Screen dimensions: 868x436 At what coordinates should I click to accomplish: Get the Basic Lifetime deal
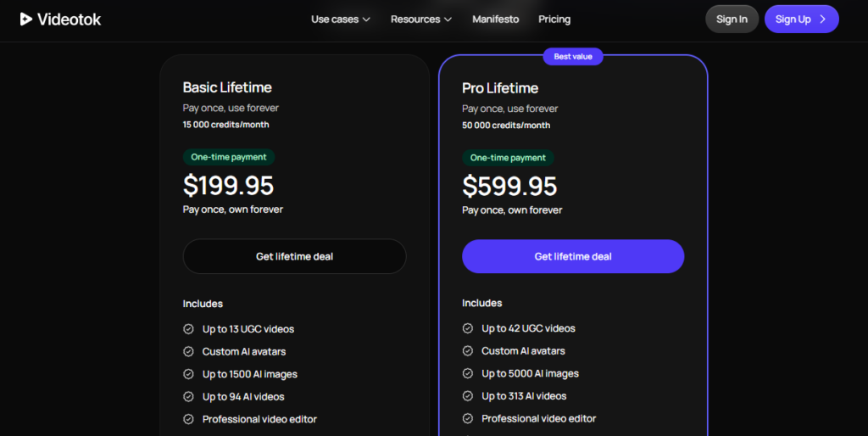coord(294,256)
